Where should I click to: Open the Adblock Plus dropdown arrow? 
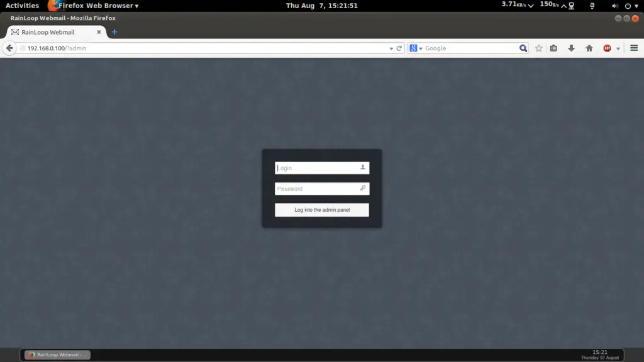point(618,48)
